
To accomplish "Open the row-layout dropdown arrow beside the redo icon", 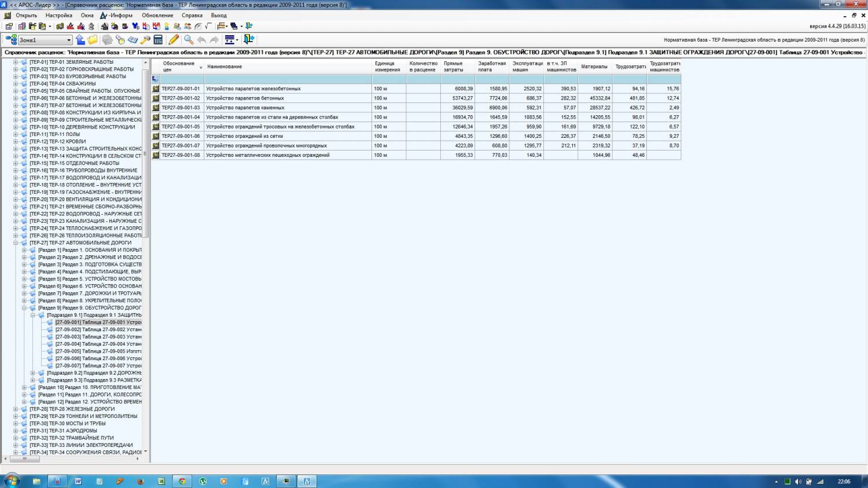I will (237, 40).
